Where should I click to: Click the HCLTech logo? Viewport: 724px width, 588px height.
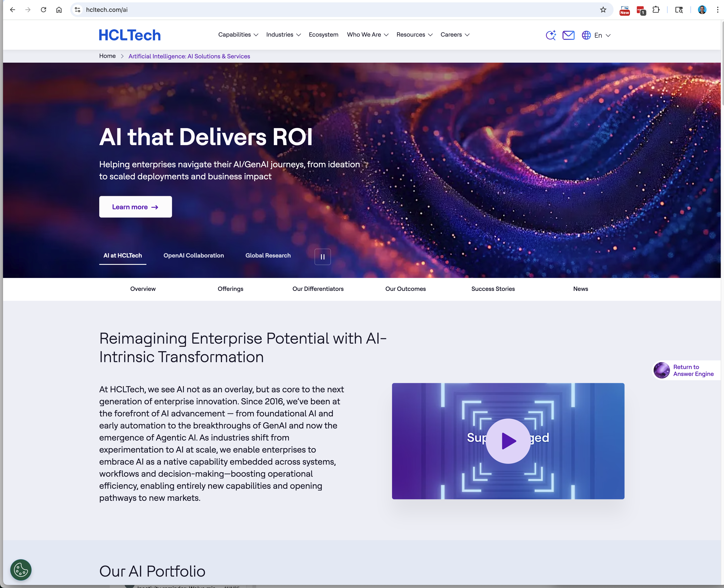(130, 35)
